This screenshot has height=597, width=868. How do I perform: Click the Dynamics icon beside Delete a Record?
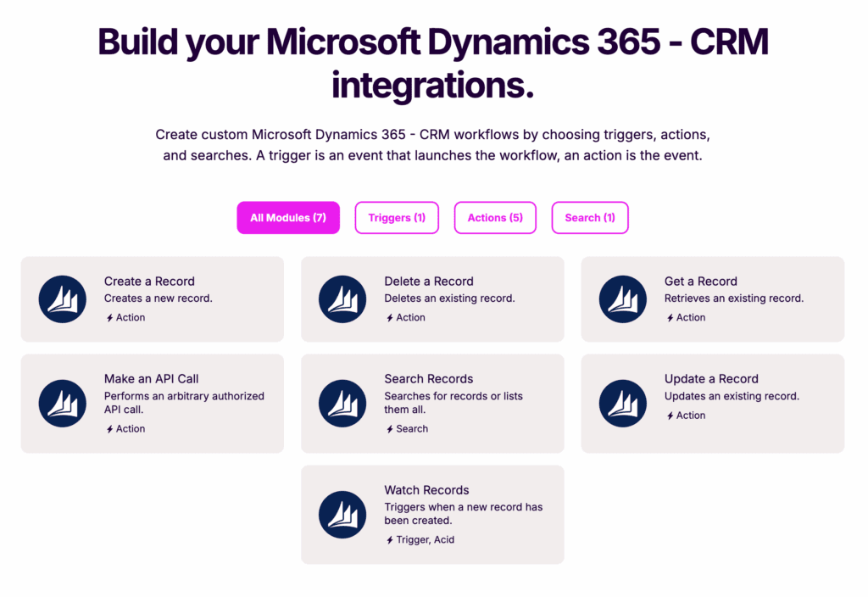[x=342, y=299]
